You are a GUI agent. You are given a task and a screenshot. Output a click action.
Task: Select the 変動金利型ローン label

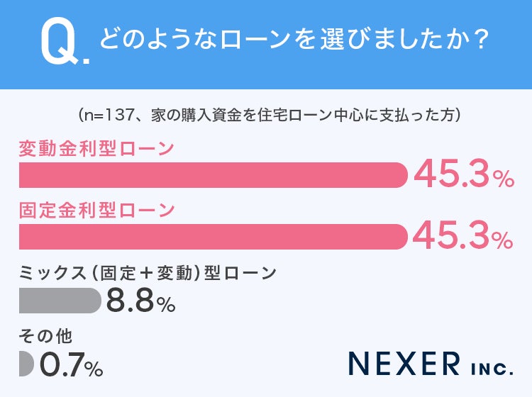[96, 148]
